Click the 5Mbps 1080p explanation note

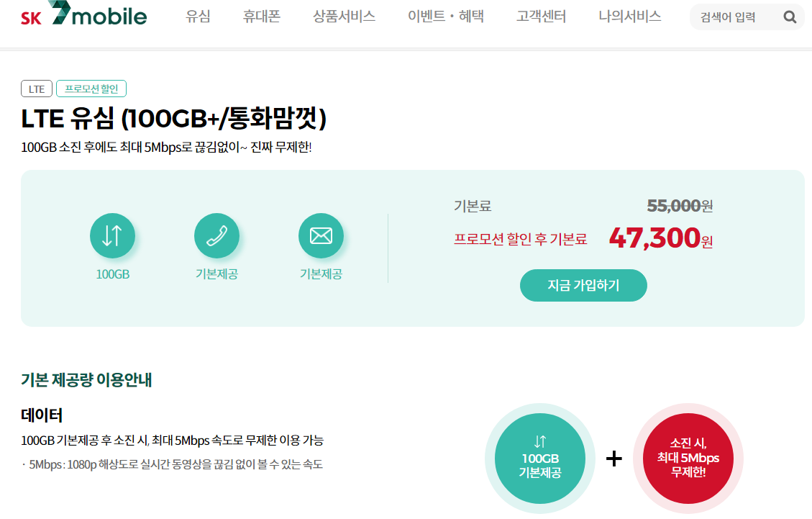click(x=173, y=464)
